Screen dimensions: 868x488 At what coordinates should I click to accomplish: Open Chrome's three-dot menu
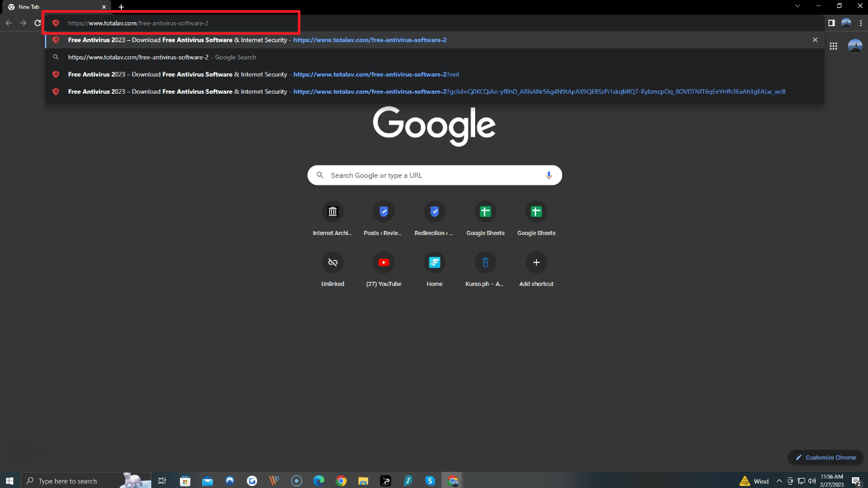(861, 23)
